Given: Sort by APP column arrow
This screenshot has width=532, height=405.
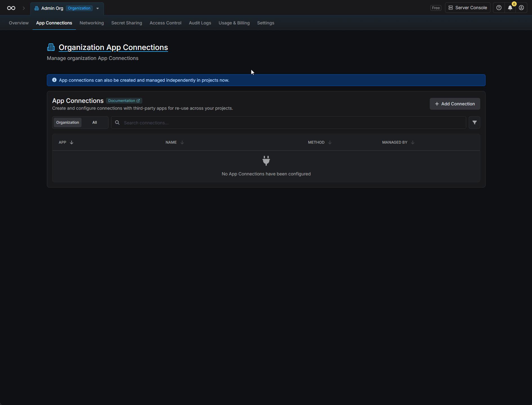Looking at the screenshot, I should [71, 142].
